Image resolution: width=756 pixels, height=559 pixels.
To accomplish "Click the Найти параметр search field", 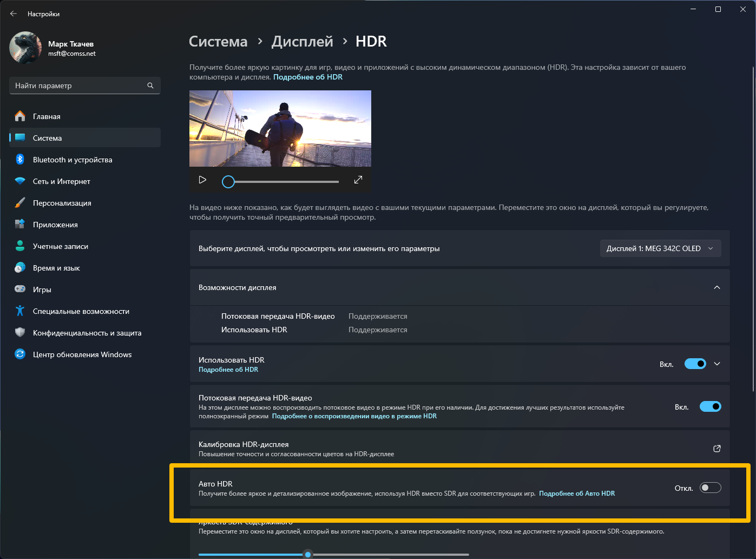I will click(x=85, y=86).
